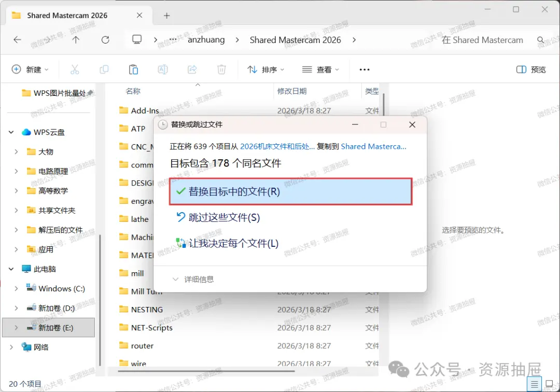
Task: Go up one folder level
Action: coord(76,39)
